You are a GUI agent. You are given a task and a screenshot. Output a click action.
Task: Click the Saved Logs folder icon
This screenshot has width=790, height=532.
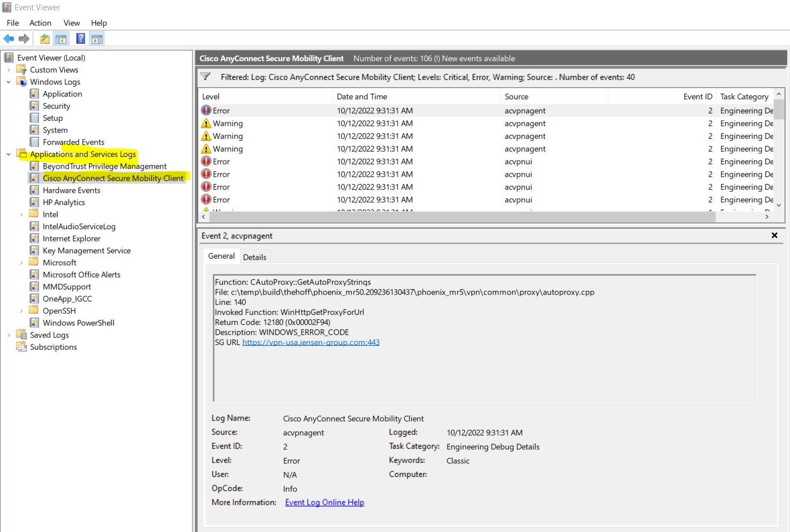coord(22,335)
